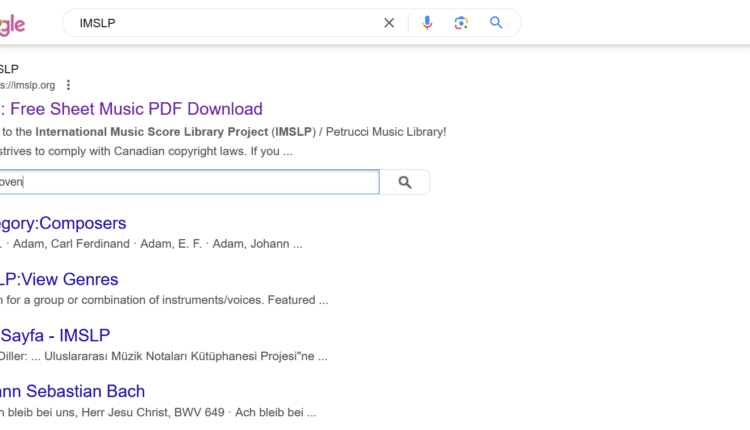This screenshot has width=750, height=430.
Task: Submit search with the blue magnifier icon
Action: pos(496,22)
